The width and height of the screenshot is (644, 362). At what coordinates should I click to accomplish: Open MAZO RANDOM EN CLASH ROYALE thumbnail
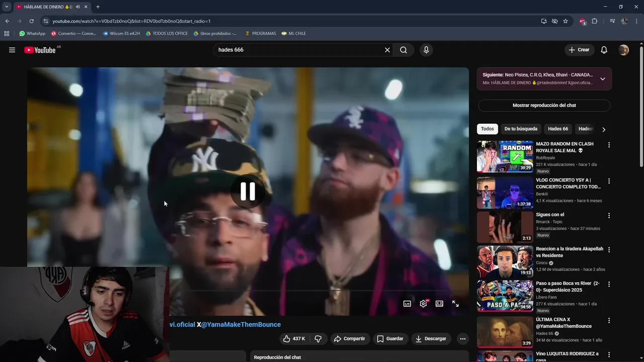505,156
